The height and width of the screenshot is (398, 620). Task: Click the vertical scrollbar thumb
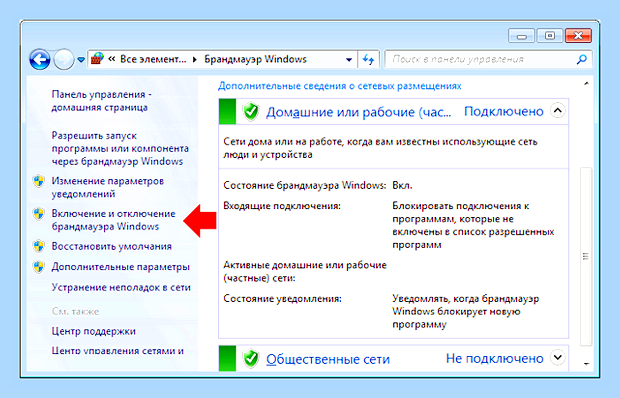pos(586,256)
